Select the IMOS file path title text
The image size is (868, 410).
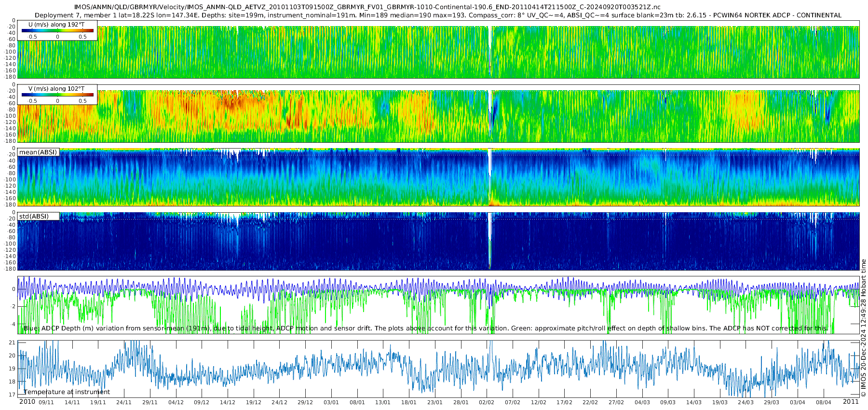click(367, 7)
